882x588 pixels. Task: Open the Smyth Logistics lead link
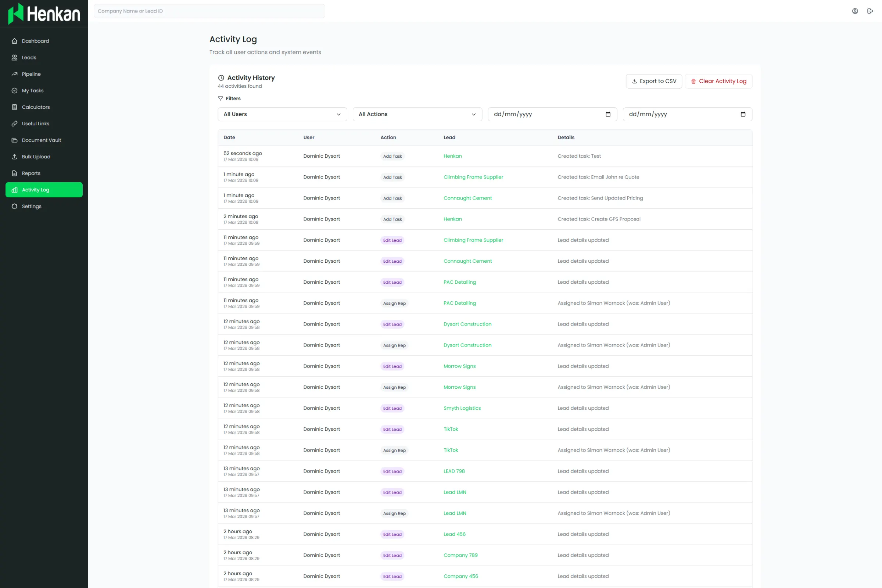coord(462,408)
